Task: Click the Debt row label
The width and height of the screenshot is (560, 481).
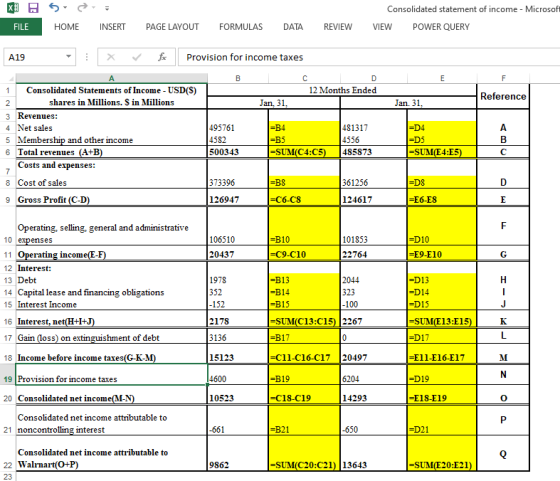Action: [x=111, y=280]
